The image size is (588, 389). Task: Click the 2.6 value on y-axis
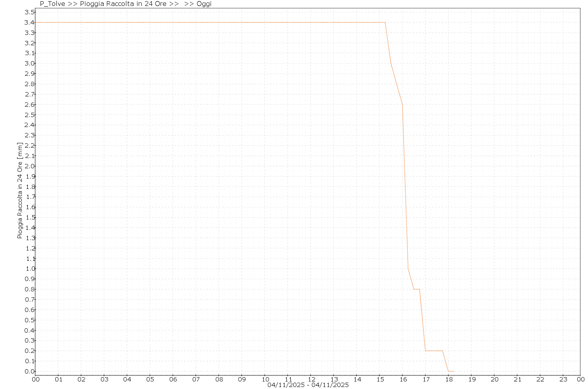(x=29, y=105)
